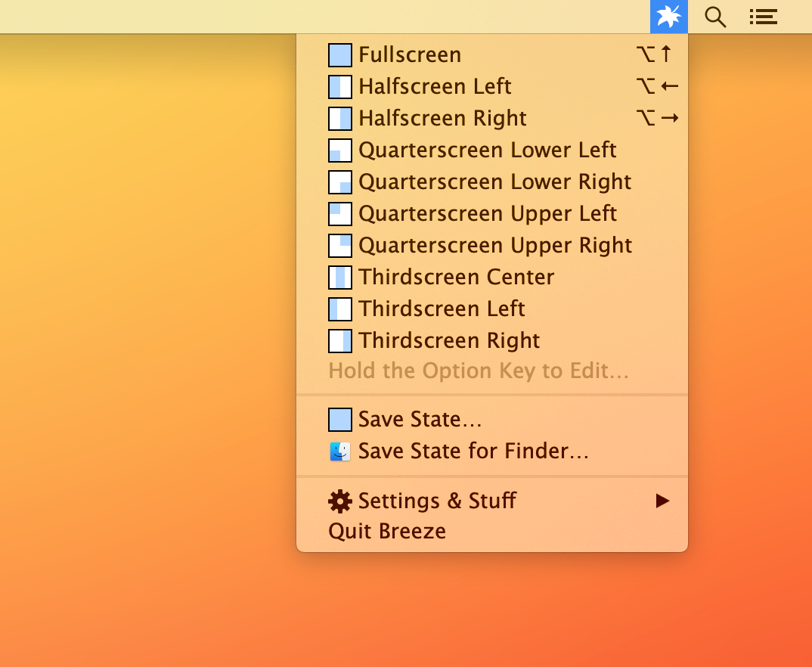Screen dimensions: 812x667
Task: Choose Quarterscreen Upper Right menu item
Action: tap(494, 246)
